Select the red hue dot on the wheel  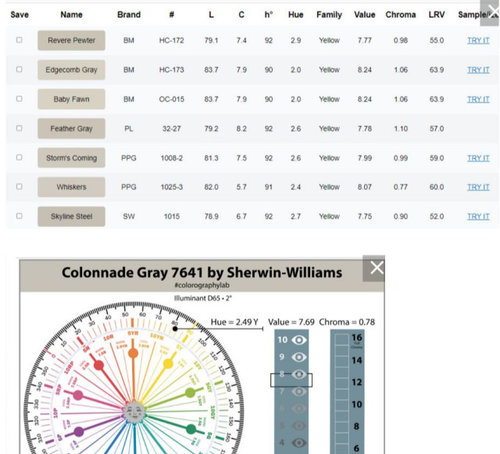[x=99, y=365]
